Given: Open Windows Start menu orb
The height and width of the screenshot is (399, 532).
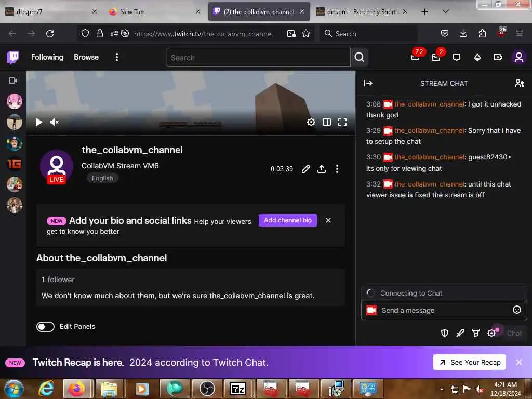Looking at the screenshot, I should click(14, 389).
